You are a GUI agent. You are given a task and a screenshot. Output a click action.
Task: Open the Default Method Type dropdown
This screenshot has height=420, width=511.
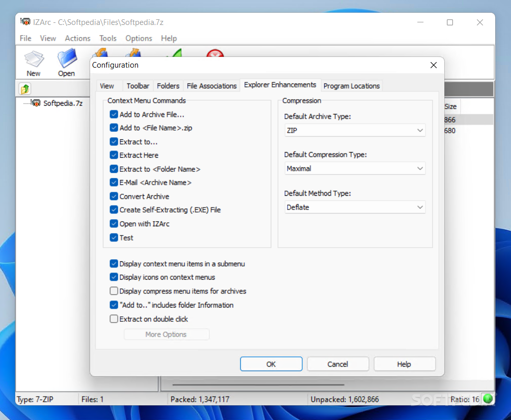click(x=355, y=207)
